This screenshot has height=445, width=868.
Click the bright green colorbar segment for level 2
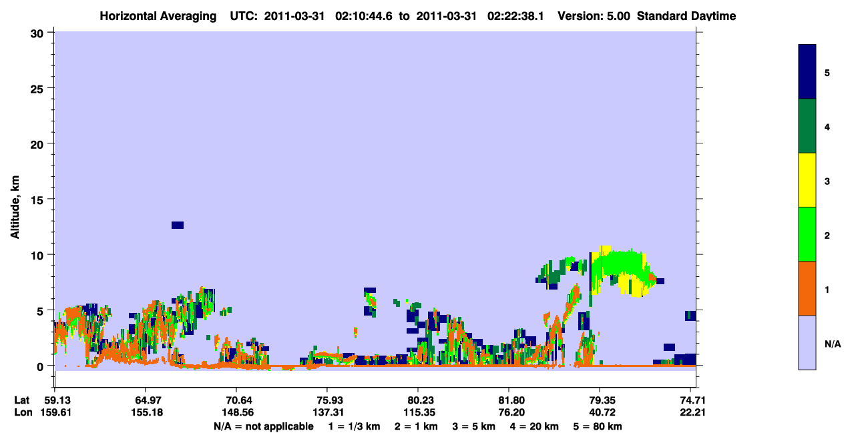[807, 234]
